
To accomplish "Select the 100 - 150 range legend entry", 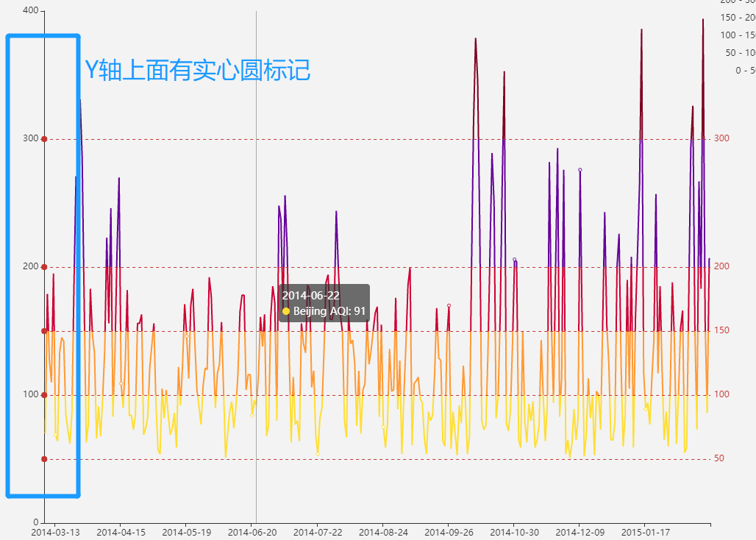I will tap(738, 35).
